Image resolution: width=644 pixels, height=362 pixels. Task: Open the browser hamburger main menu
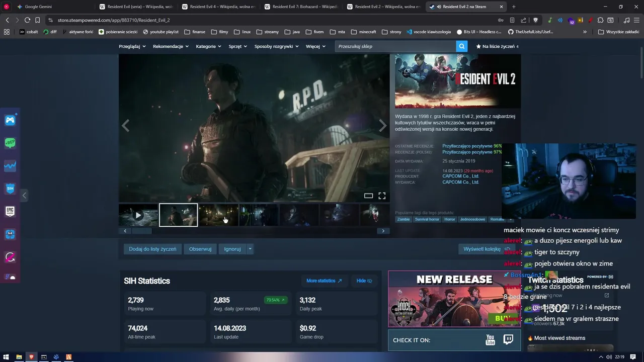coord(637,20)
